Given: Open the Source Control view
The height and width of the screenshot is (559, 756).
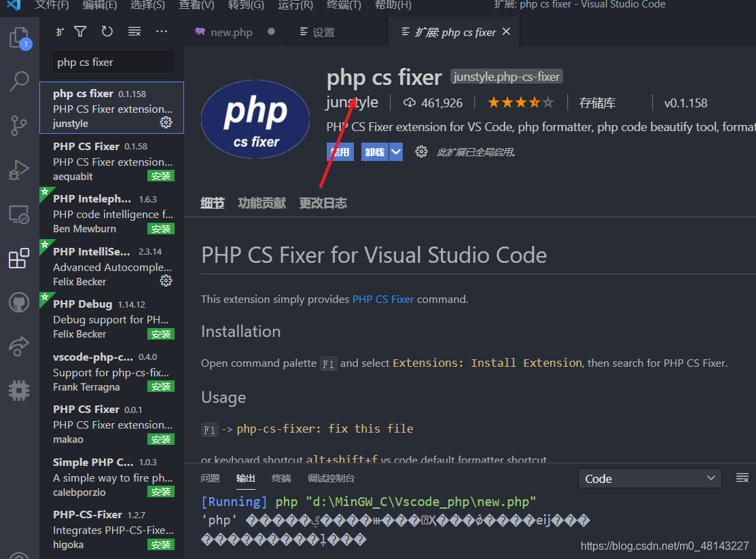Looking at the screenshot, I should point(19,126).
